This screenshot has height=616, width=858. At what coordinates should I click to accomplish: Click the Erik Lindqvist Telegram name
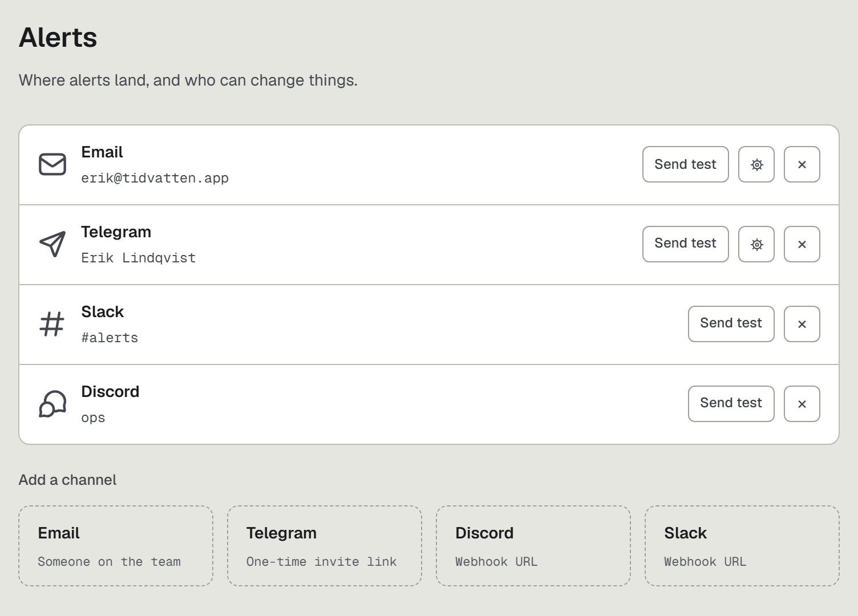click(139, 258)
